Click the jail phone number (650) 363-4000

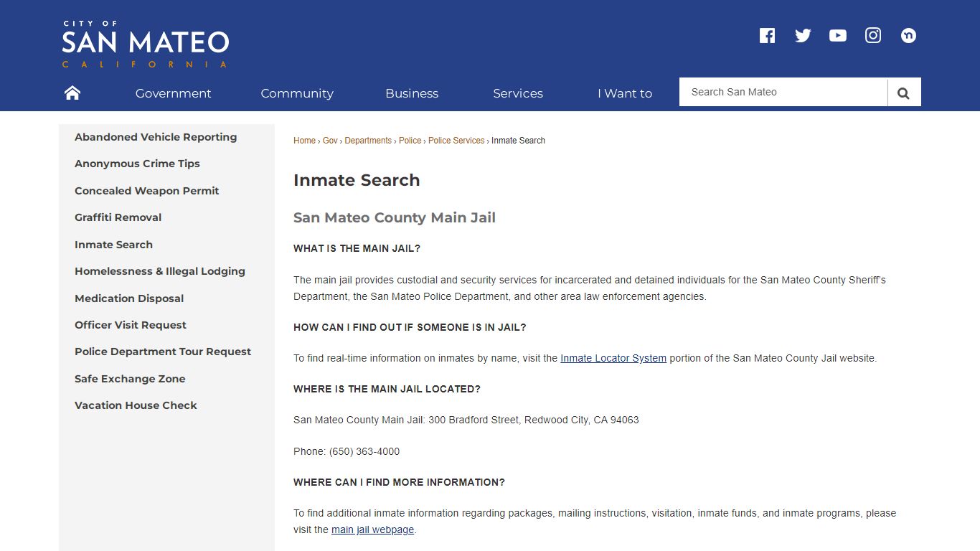364,451
